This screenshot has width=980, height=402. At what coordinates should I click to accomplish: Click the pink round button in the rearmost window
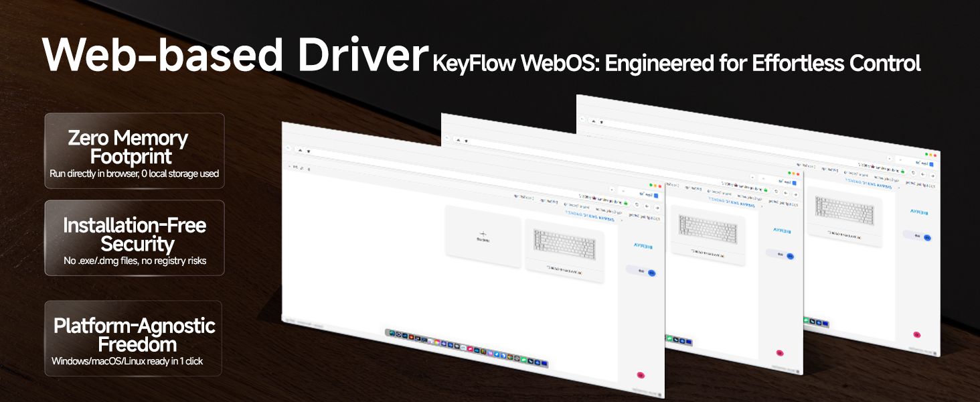pos(916,334)
